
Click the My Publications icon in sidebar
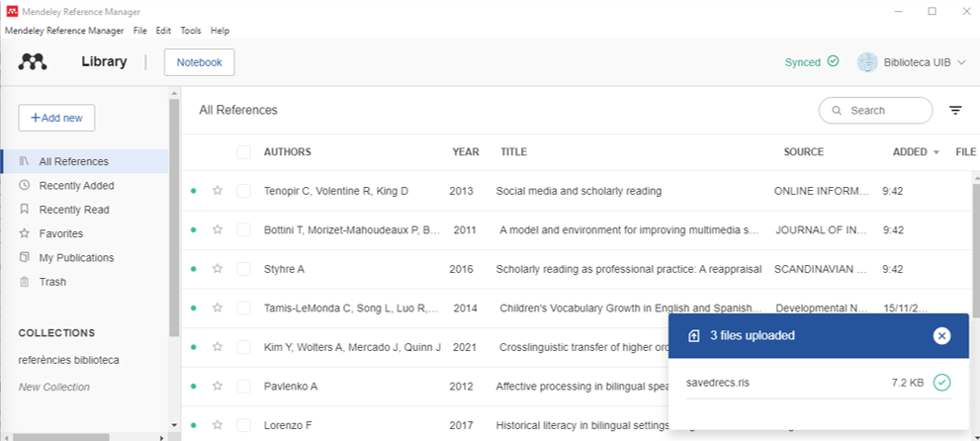tap(25, 257)
